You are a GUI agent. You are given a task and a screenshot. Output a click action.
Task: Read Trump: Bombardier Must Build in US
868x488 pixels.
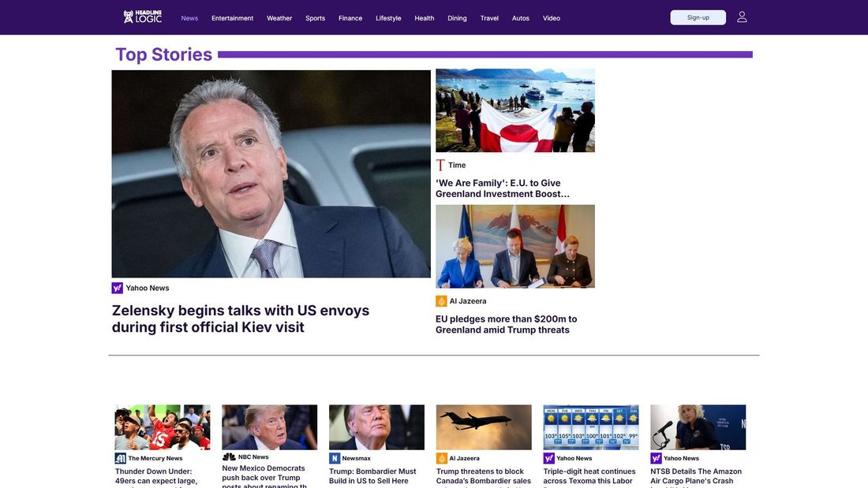[372, 476]
